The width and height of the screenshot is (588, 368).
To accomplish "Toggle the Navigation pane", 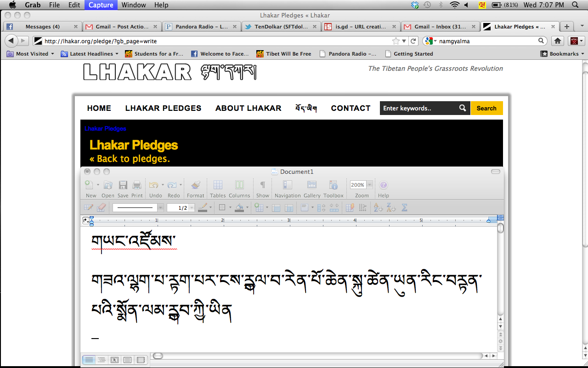I will pos(288,185).
